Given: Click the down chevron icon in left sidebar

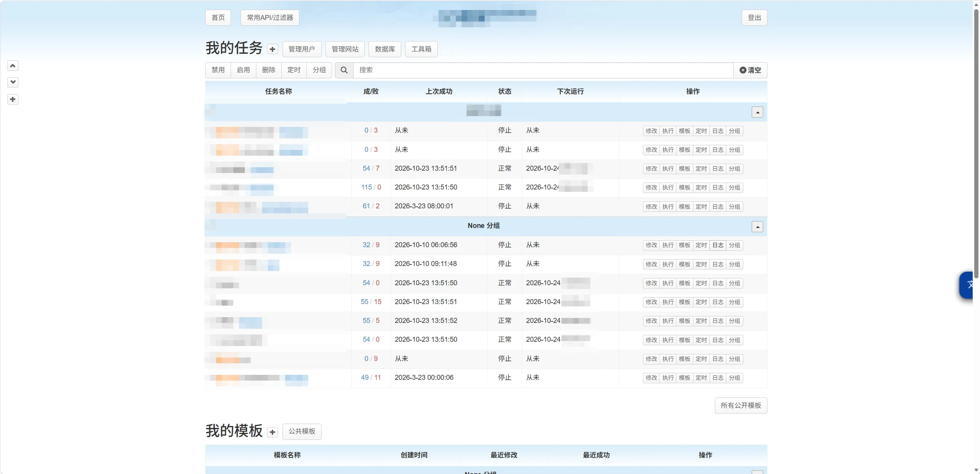Looking at the screenshot, I should pos(13,82).
